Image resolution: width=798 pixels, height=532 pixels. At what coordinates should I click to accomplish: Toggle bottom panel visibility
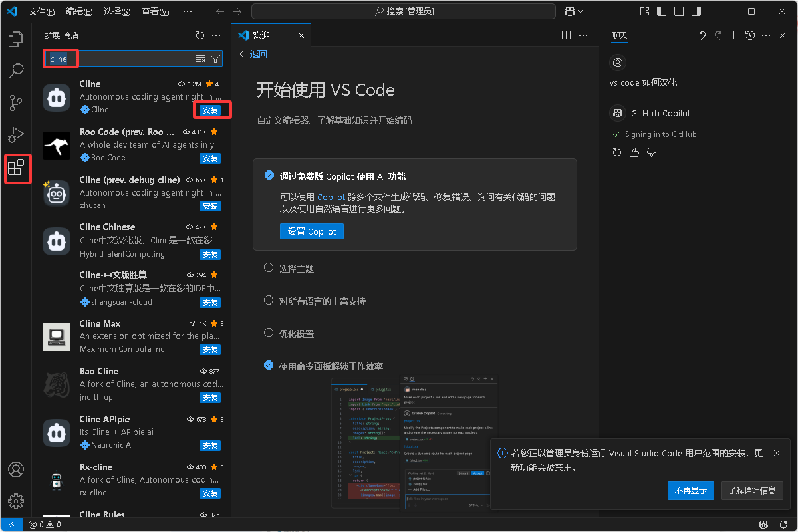[x=679, y=11]
